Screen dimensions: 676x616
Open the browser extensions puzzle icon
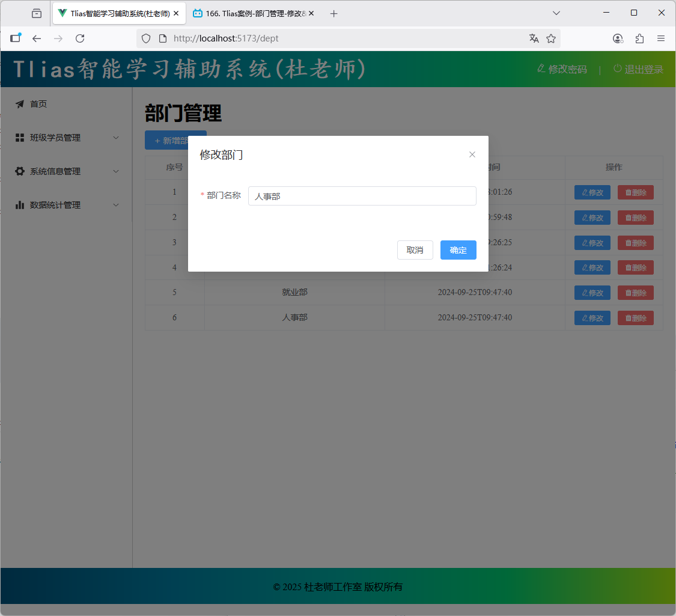click(639, 38)
